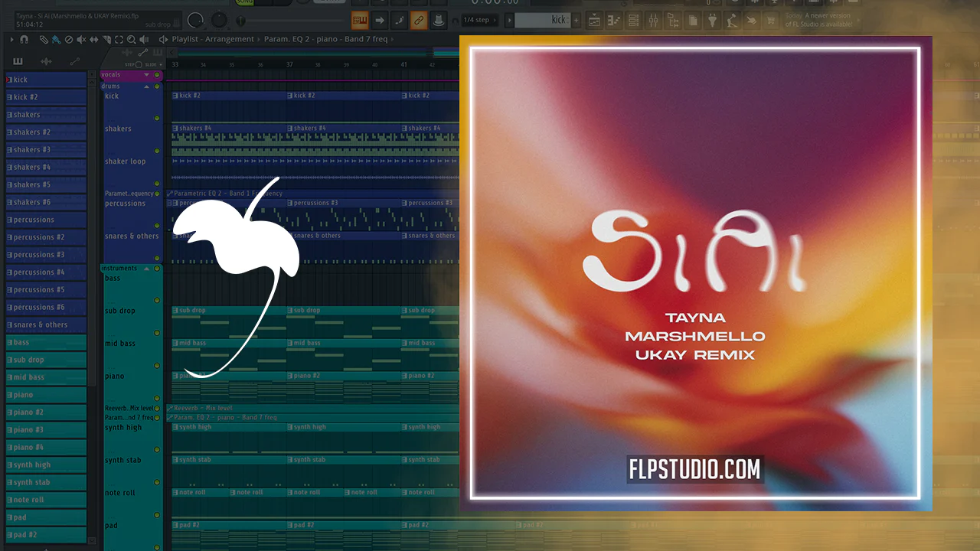The image size is (980, 551).
Task: Click bar 37 on the timeline ruler
Action: click(x=289, y=64)
